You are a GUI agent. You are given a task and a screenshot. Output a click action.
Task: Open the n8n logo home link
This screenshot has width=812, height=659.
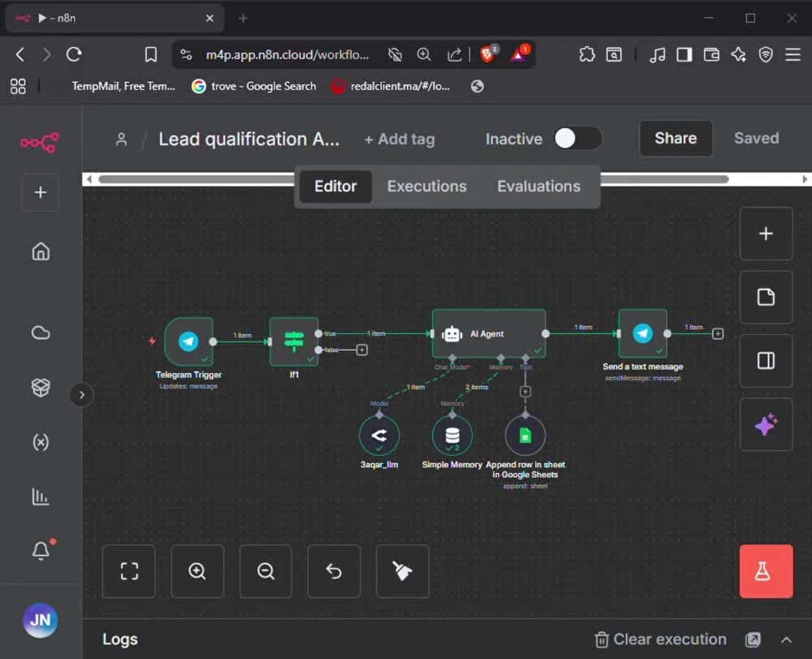click(x=40, y=142)
